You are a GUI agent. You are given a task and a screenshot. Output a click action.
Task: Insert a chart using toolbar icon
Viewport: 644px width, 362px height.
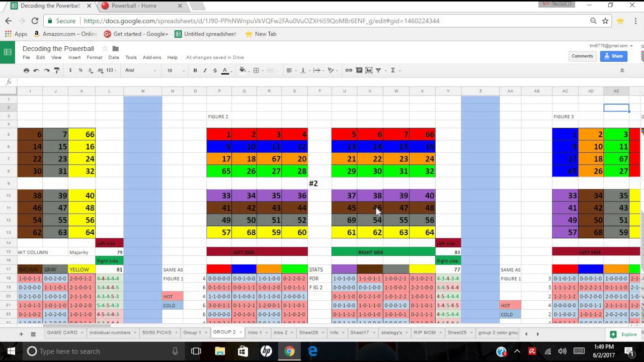click(x=369, y=70)
